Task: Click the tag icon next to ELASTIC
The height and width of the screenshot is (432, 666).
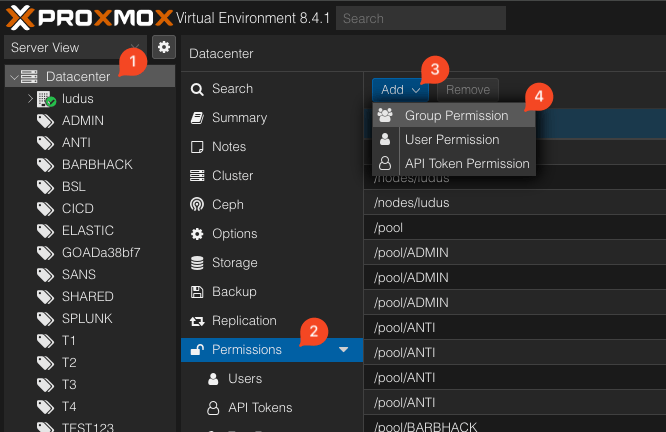Action: pyautogui.click(x=46, y=231)
